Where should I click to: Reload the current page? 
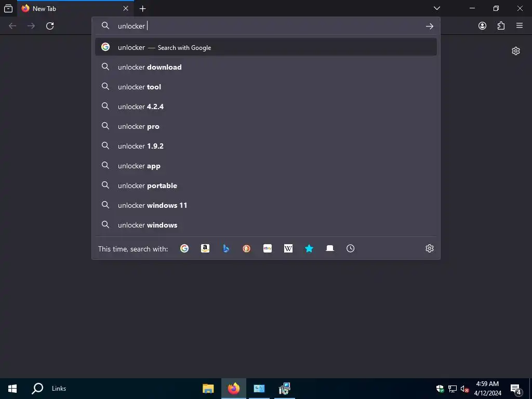tap(50, 26)
